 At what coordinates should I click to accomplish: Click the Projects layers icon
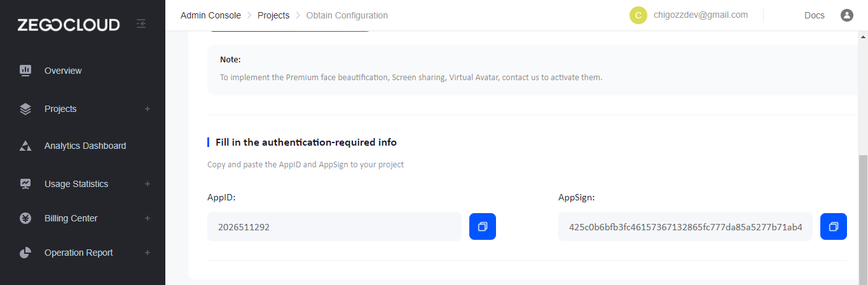(25, 109)
